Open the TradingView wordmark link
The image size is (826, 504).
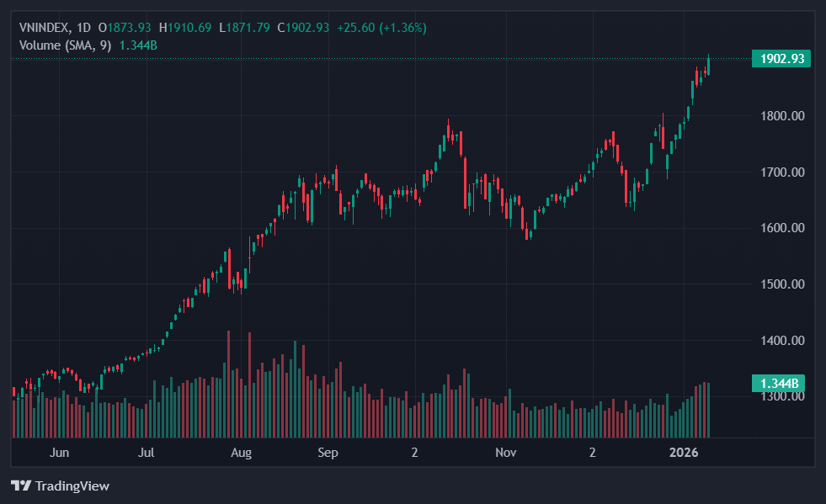[72, 486]
